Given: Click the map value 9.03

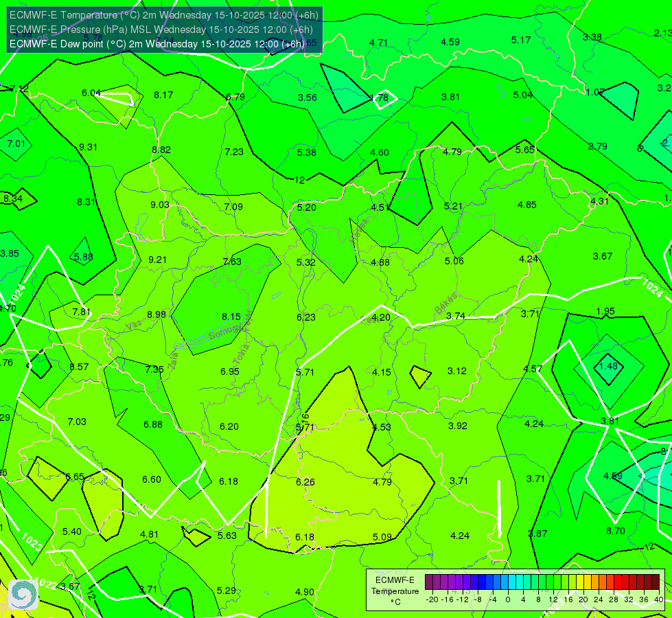Looking at the screenshot, I should (160, 205).
